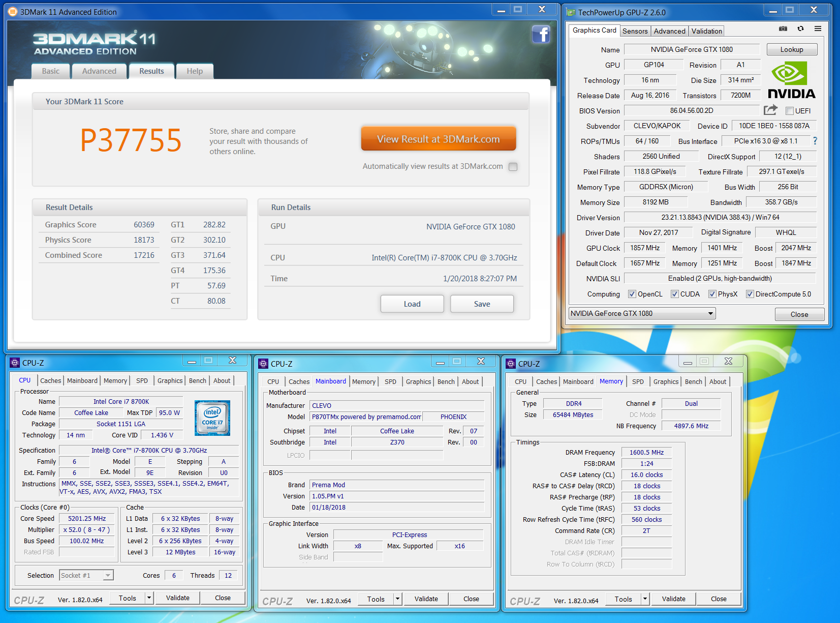Open the Graphics tab in the Memory tab's CPU-Z window
This screenshot has height=623, width=840.
click(666, 381)
